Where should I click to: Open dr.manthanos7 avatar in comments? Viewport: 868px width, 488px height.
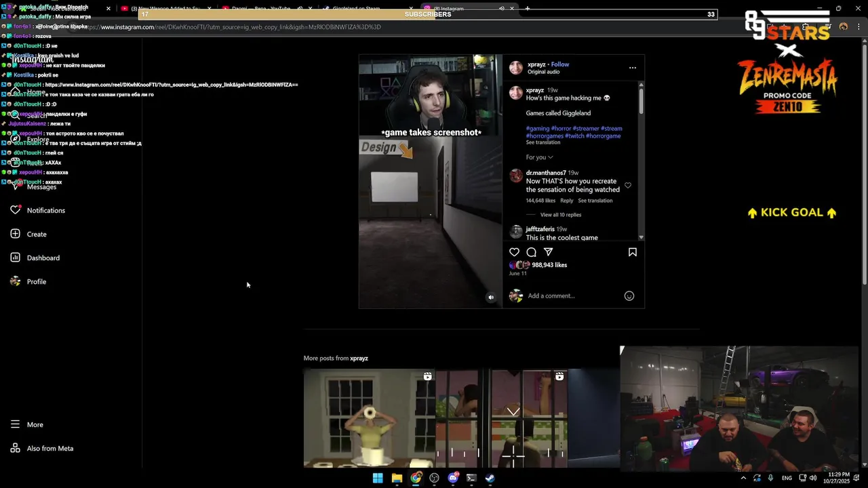pyautogui.click(x=516, y=176)
